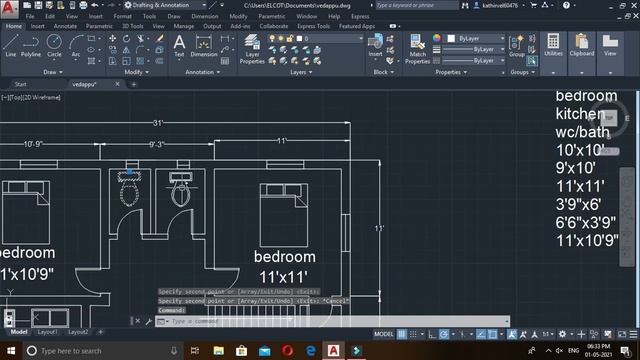Open the Dimension menu

(x=204, y=16)
